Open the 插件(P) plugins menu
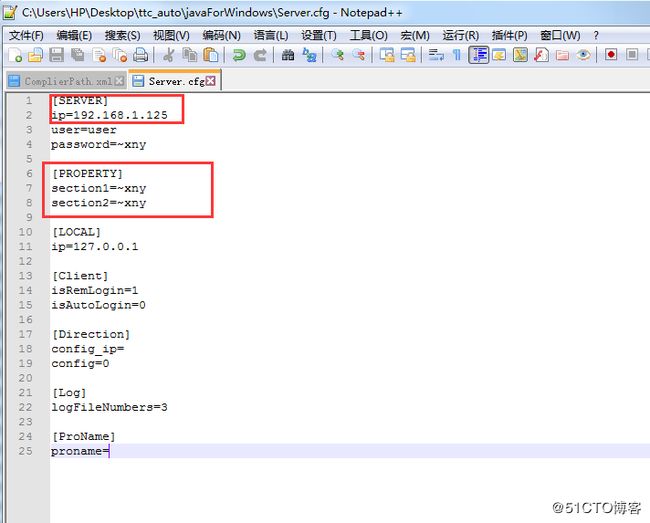The width and height of the screenshot is (650, 523). pyautogui.click(x=509, y=36)
